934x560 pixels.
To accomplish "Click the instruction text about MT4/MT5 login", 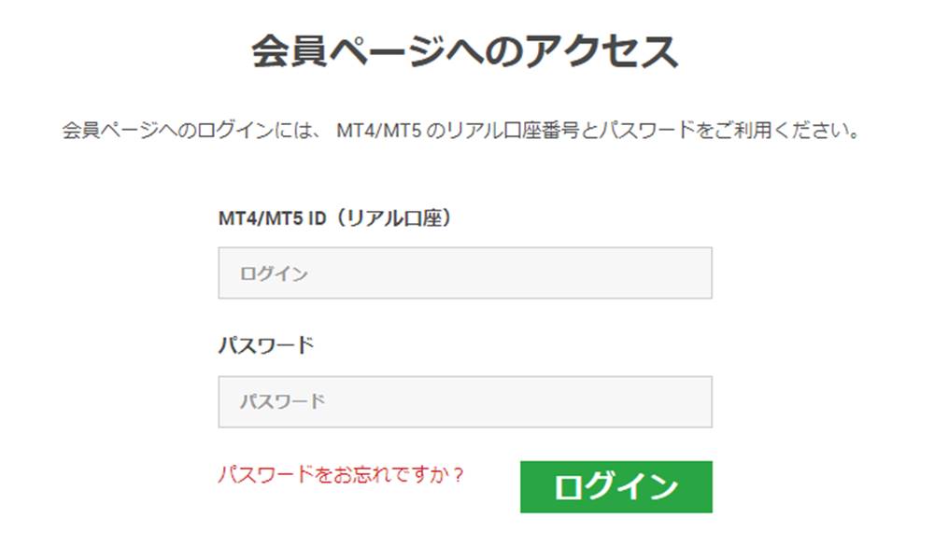I will click(x=465, y=128).
